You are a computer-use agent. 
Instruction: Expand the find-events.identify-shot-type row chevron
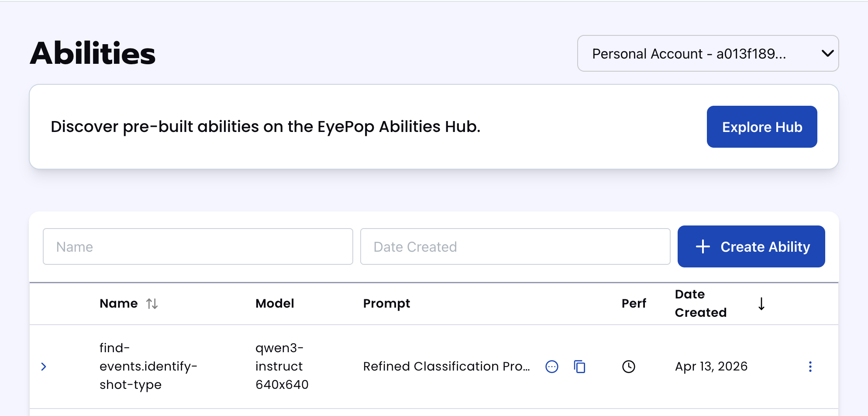pyautogui.click(x=44, y=367)
